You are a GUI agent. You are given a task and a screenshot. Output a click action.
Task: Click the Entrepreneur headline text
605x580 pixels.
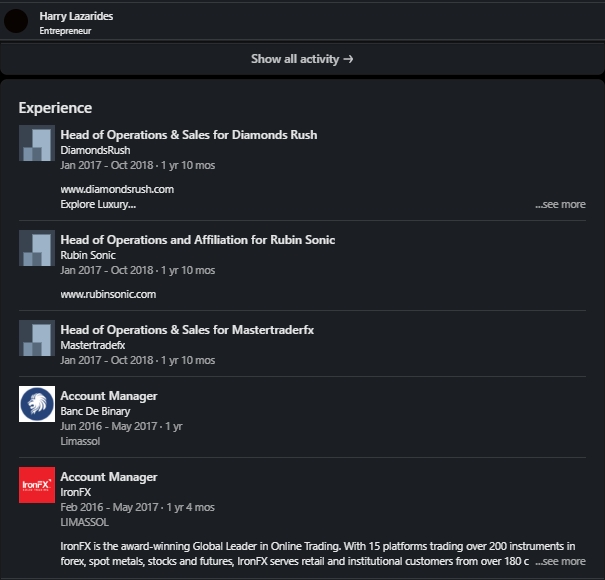pos(65,31)
